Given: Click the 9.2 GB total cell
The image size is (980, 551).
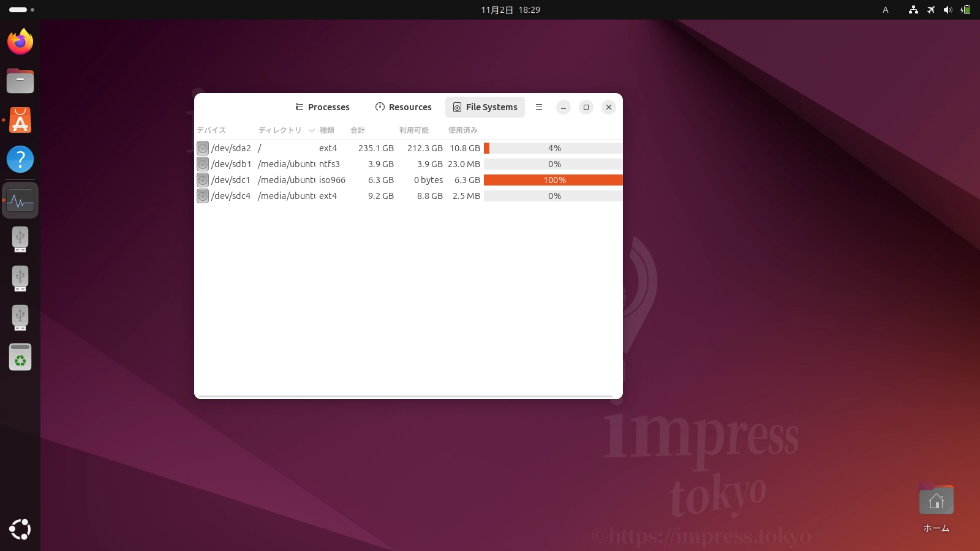Looking at the screenshot, I should [381, 196].
